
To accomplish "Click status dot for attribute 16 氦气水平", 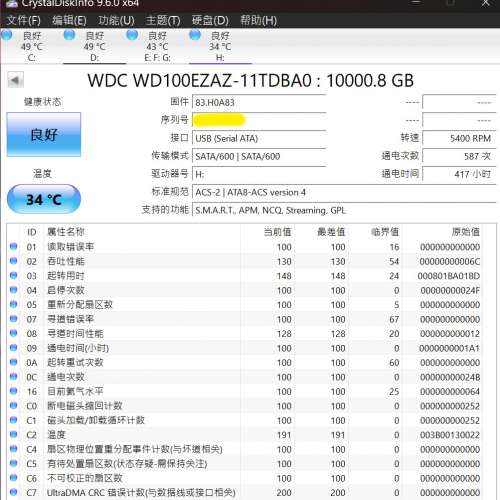I will tap(13, 391).
